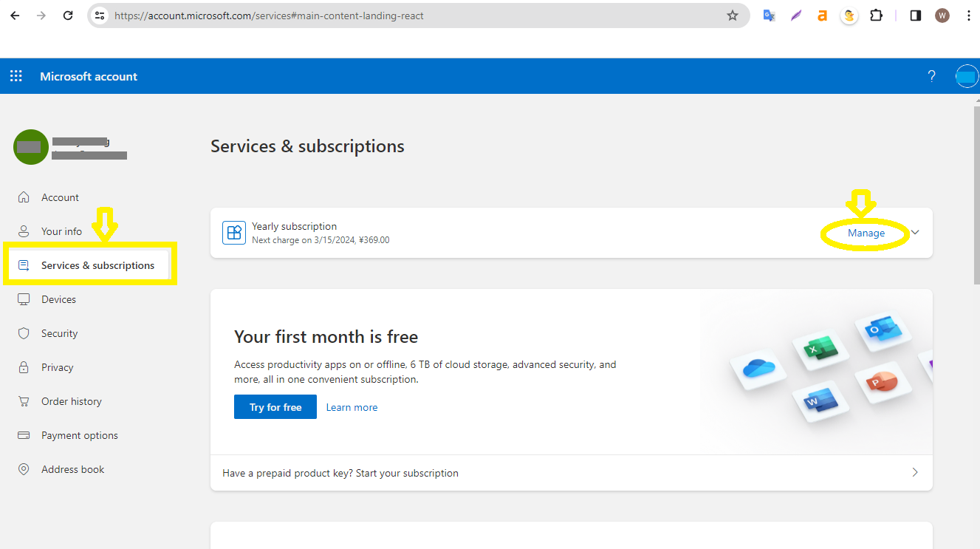Open the Extensions puzzle menu
980x549 pixels.
(x=877, y=16)
